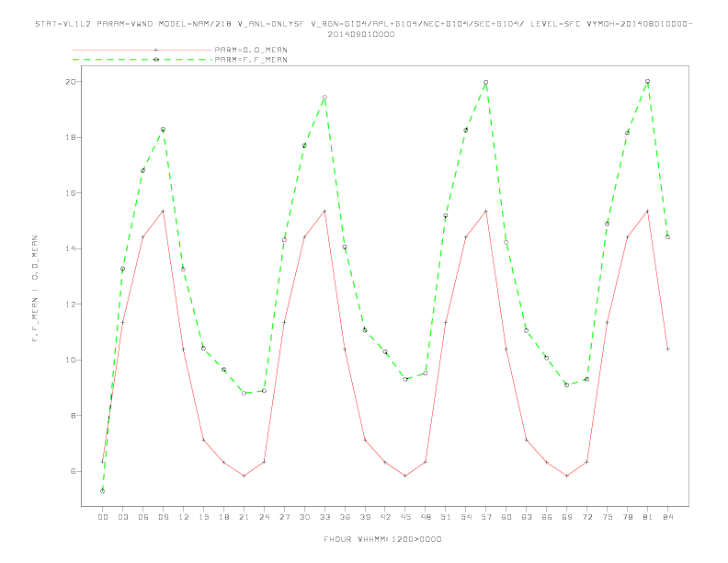The width and height of the screenshot is (728, 563).
Task: Click the x-axis tick label 39
Action: tap(365, 517)
